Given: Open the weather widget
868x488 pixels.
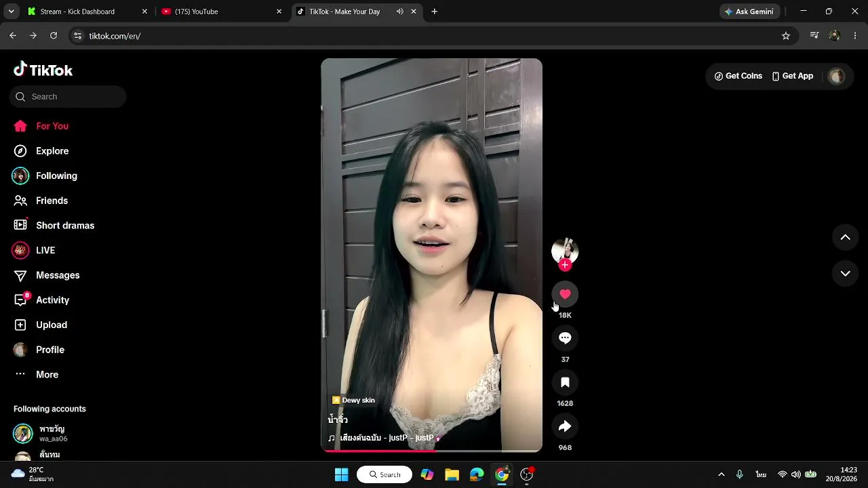Looking at the screenshot, I should 33,474.
